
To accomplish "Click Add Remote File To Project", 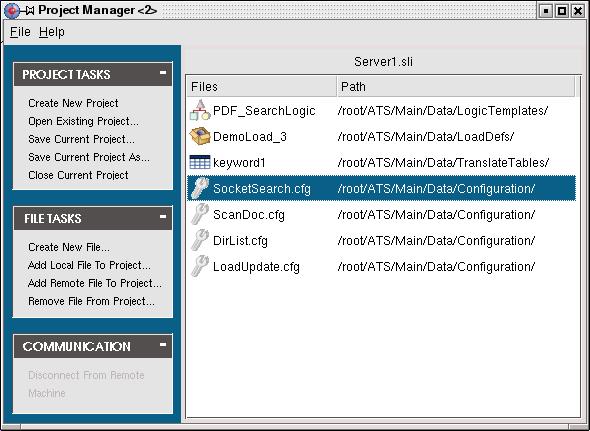I will [x=95, y=283].
